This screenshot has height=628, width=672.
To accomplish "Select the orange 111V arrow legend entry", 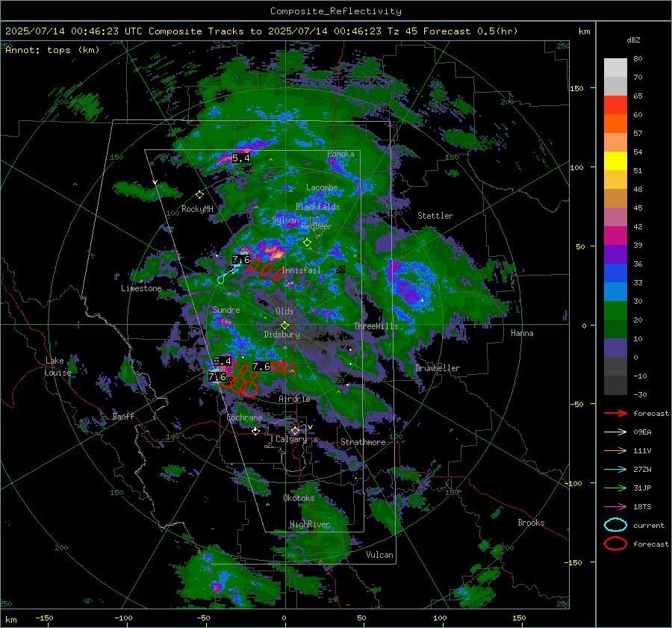I will [x=615, y=450].
